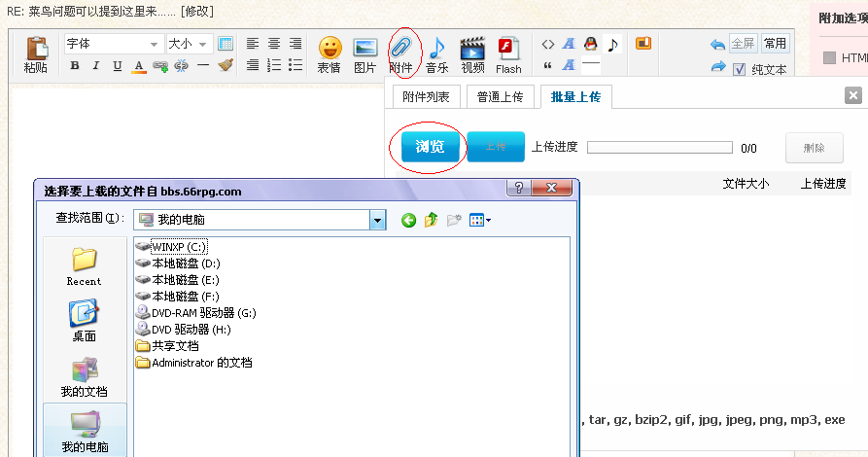Viewport: 868px width, 457px height.
Task: Go back with green arrow in file dialog
Action: click(x=408, y=221)
